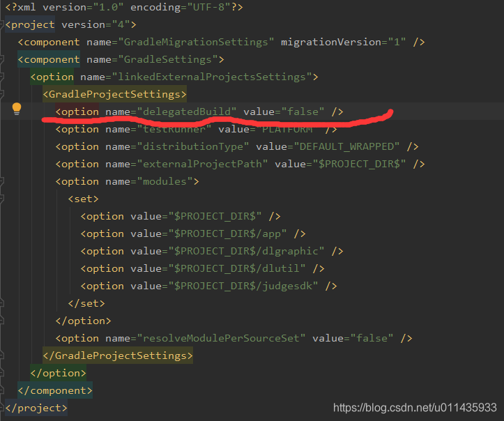Click the version="1.0" attribute in XML declaration
504x421 pixels.
(83, 7)
